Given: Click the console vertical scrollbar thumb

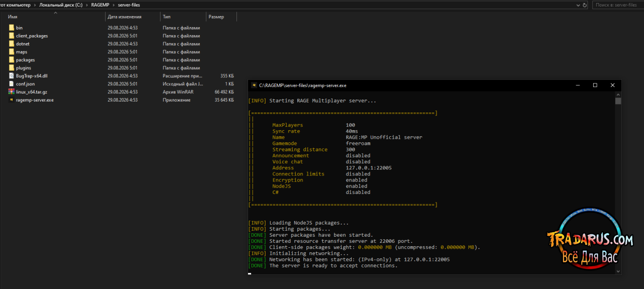Looking at the screenshot, I should pos(618,101).
